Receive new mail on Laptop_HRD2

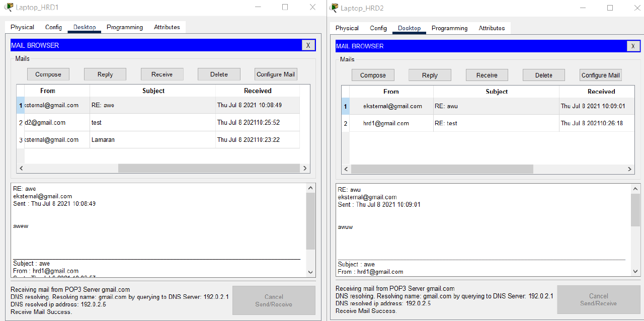tap(487, 75)
